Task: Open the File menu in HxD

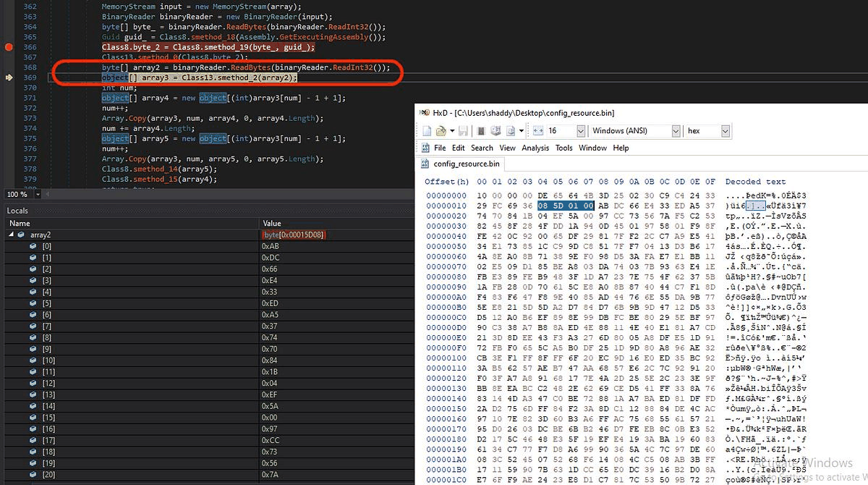Action: 441,148
